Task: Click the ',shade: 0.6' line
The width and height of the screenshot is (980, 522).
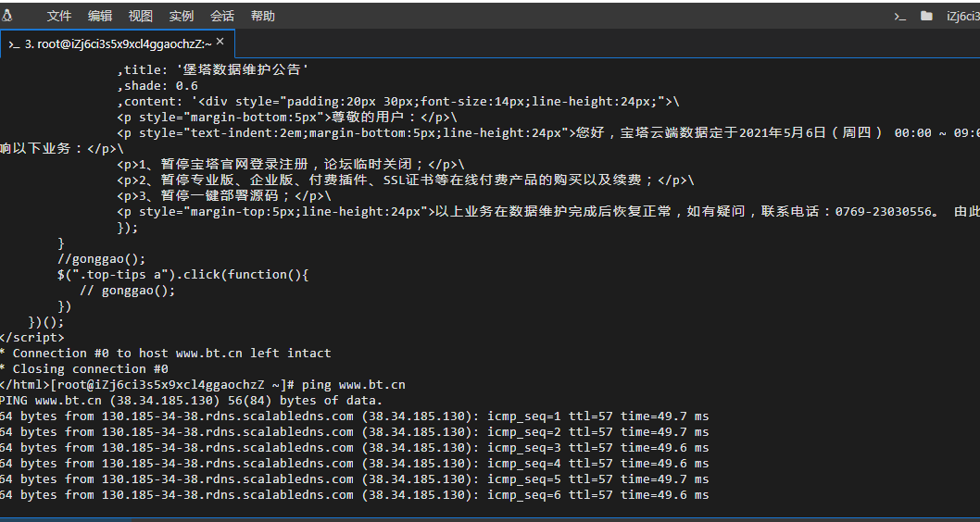Action: click(x=157, y=85)
